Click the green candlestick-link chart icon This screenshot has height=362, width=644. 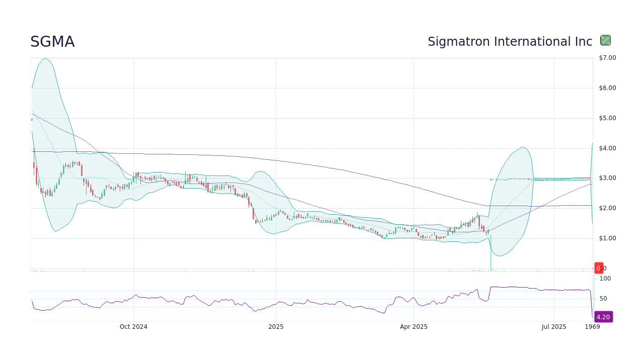pyautogui.click(x=605, y=40)
